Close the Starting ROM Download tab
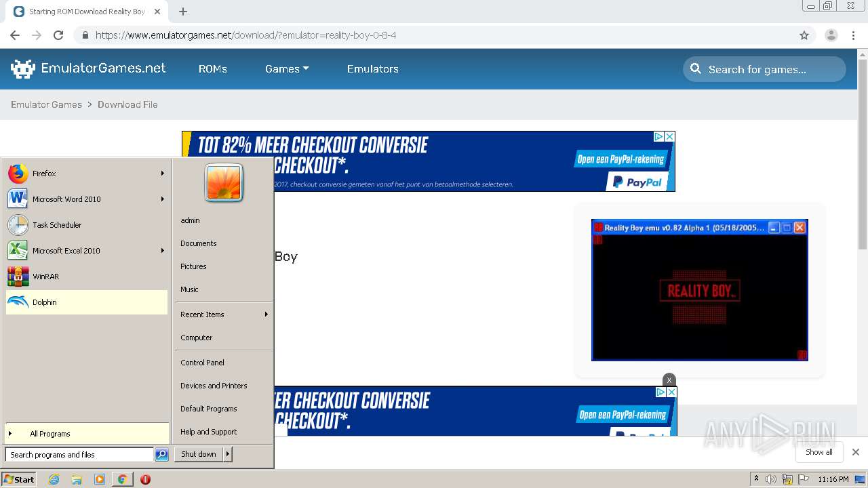Viewport: 868px width, 488px height. click(157, 12)
